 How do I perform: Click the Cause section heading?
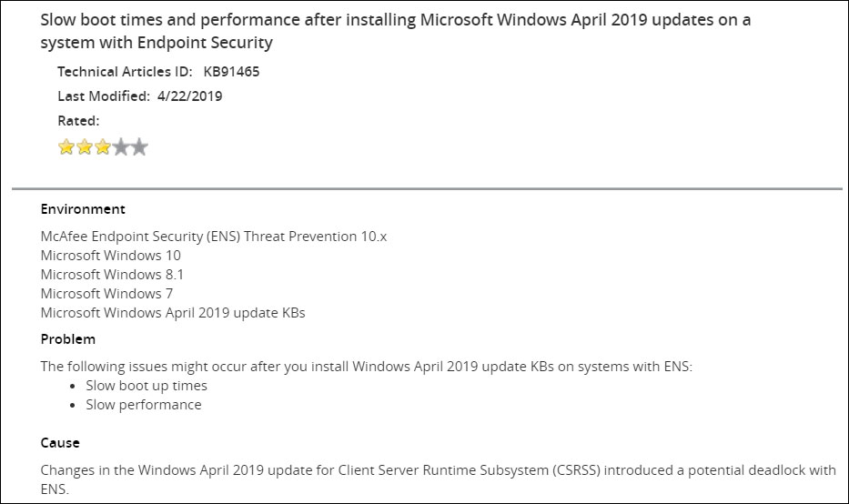point(60,443)
